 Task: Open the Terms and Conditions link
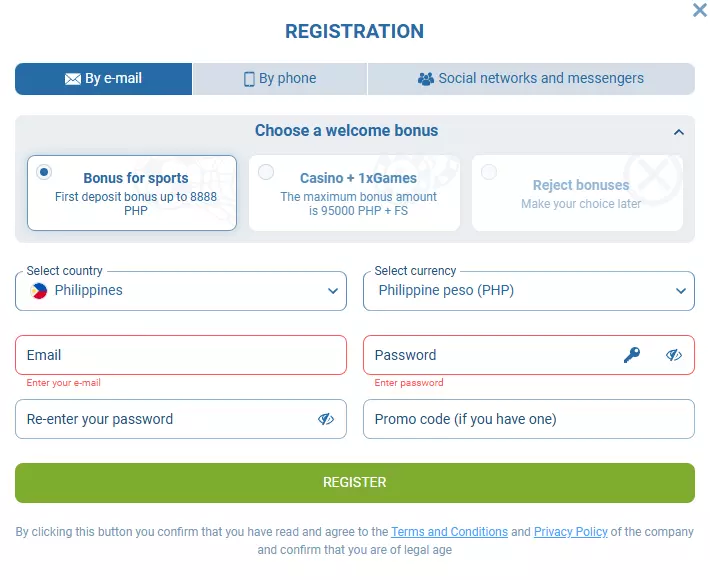pyautogui.click(x=449, y=532)
